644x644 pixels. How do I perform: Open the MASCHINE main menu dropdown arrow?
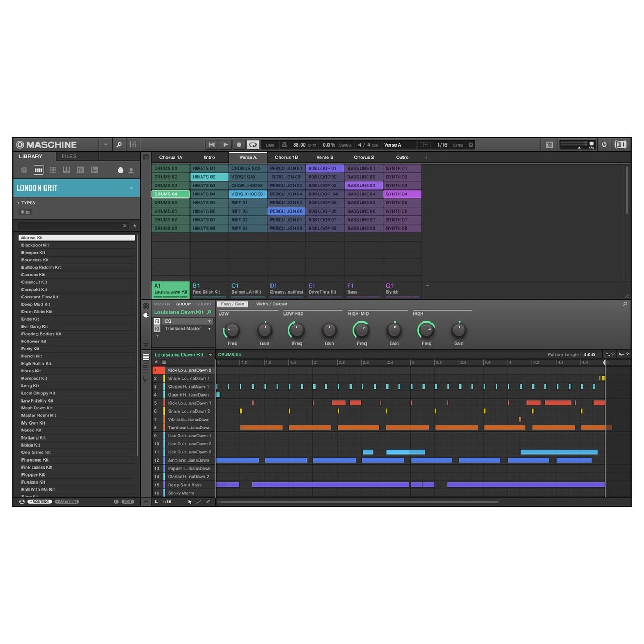[105, 145]
